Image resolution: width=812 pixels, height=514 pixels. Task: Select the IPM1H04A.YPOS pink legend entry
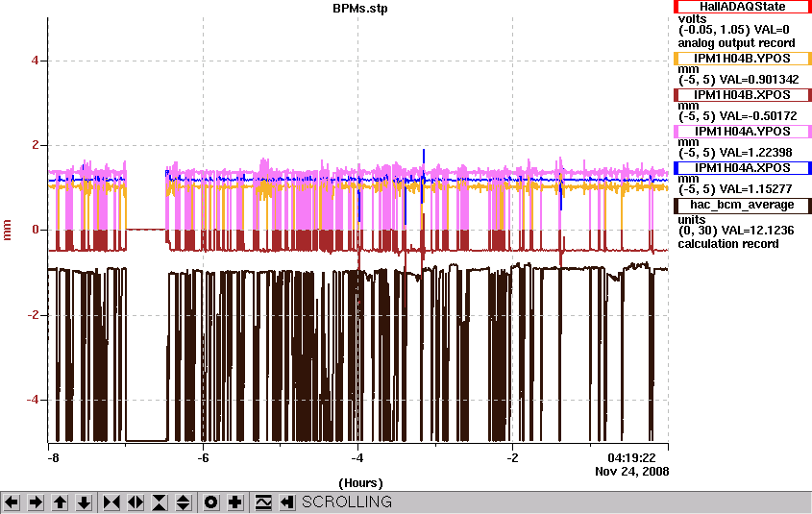(742, 132)
